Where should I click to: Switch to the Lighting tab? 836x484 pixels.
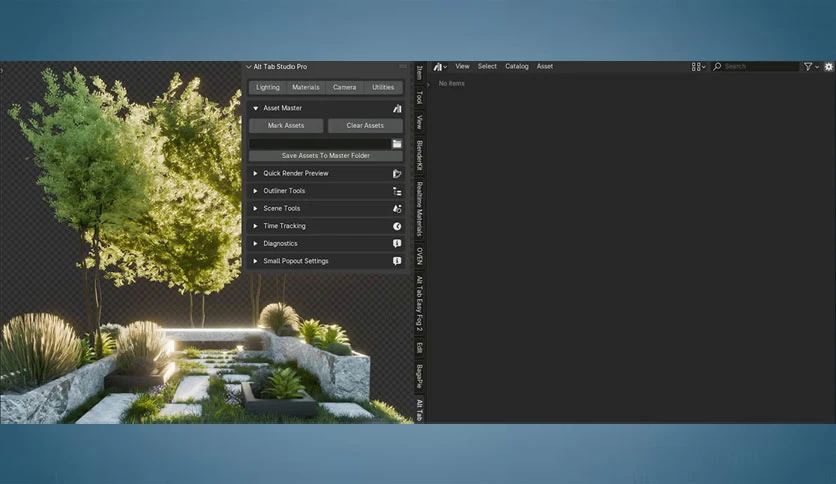click(268, 87)
